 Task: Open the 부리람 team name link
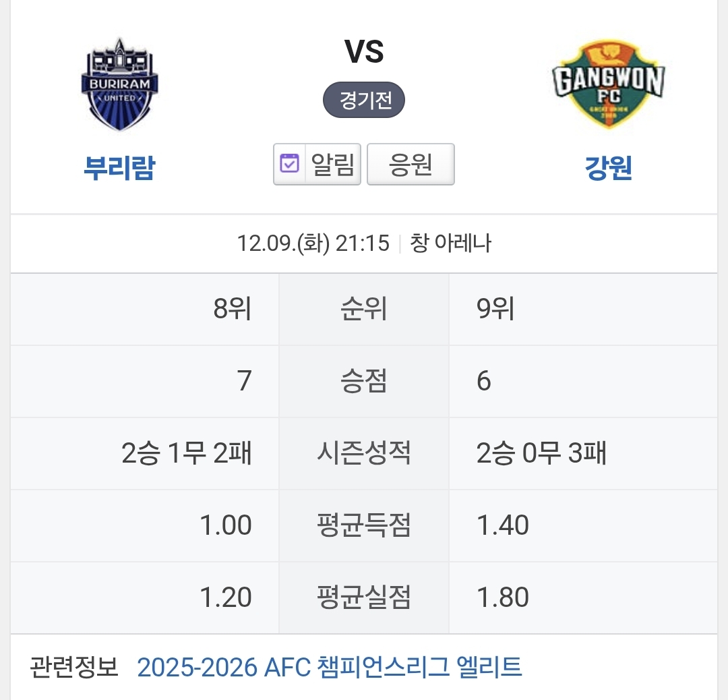pos(119,168)
